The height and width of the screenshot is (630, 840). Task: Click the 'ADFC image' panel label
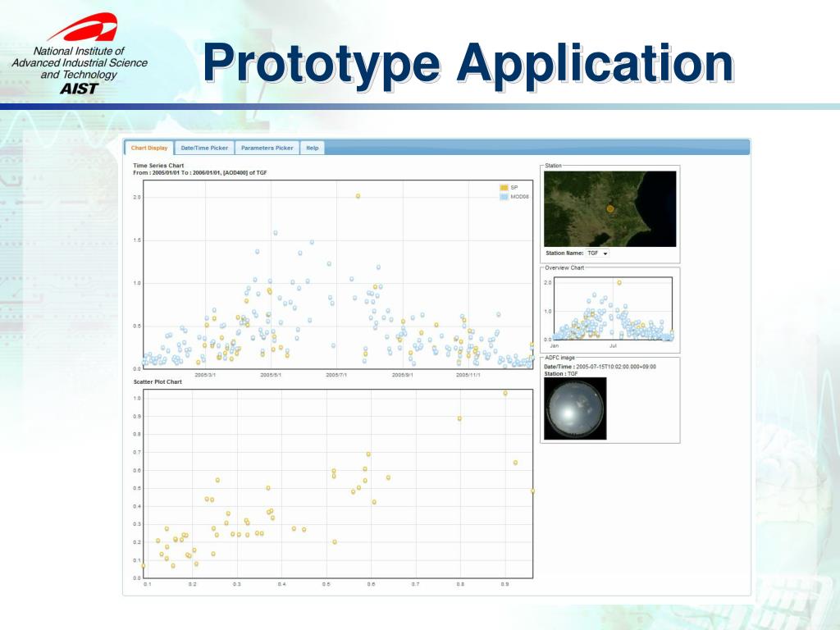pyautogui.click(x=559, y=358)
